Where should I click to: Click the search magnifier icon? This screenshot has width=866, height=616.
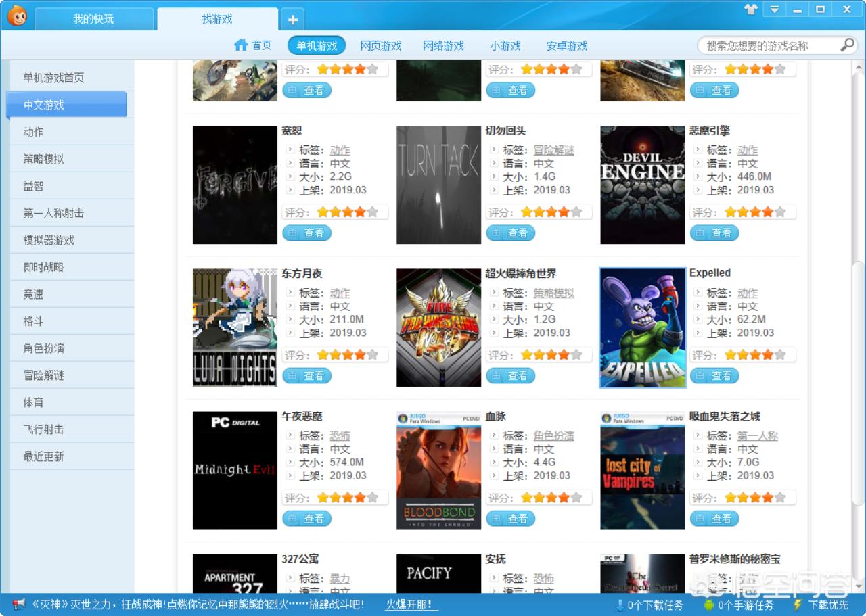[847, 45]
